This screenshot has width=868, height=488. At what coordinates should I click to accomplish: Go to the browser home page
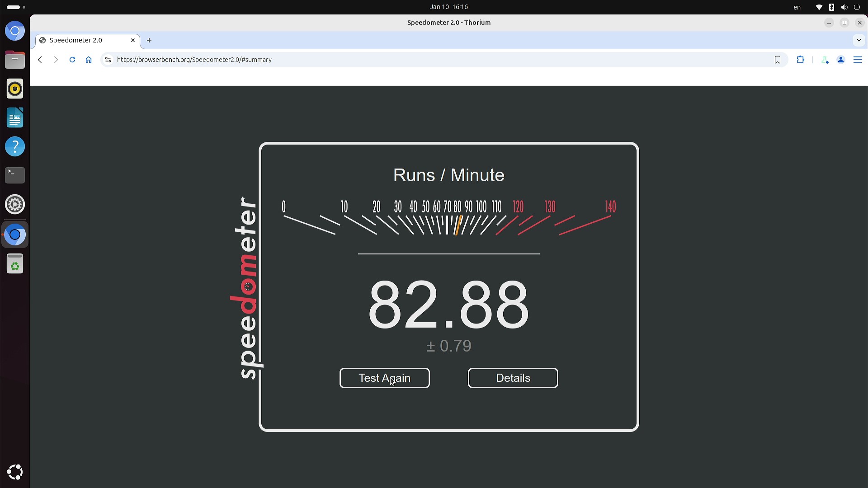(x=89, y=60)
